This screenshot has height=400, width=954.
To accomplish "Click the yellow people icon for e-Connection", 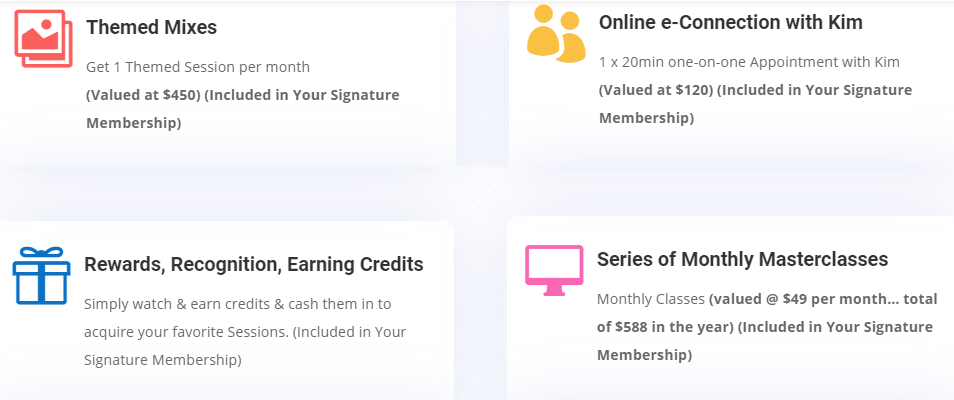I will pos(556,33).
